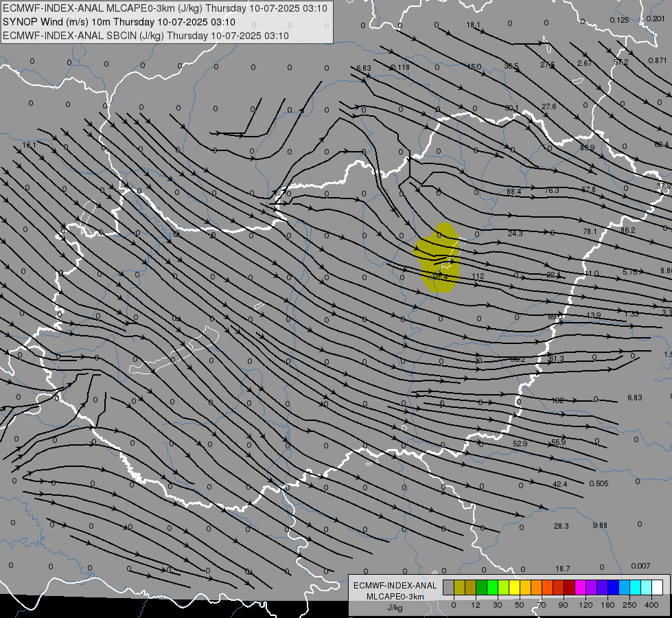The height and width of the screenshot is (618, 672).
Task: Click the 'ECMWF-INDEX-ANAL MLCAPE0-3km' title line at top
Action: pos(165,8)
